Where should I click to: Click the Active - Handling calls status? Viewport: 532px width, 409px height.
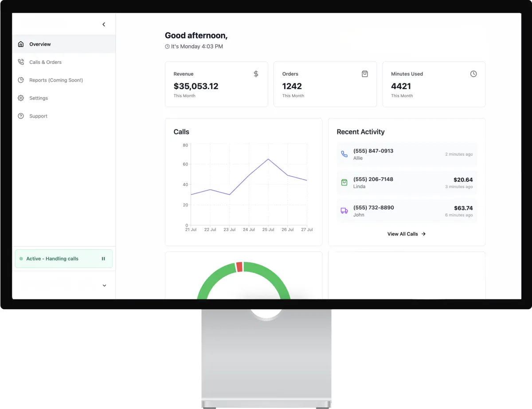[x=64, y=259]
